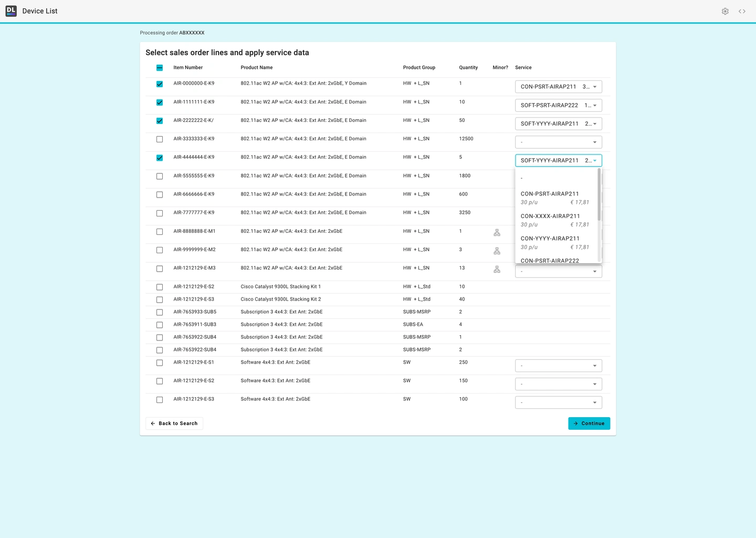The image size is (756, 538).
Task: Open service dropdown for quantity 250 software row
Action: pyautogui.click(x=558, y=366)
